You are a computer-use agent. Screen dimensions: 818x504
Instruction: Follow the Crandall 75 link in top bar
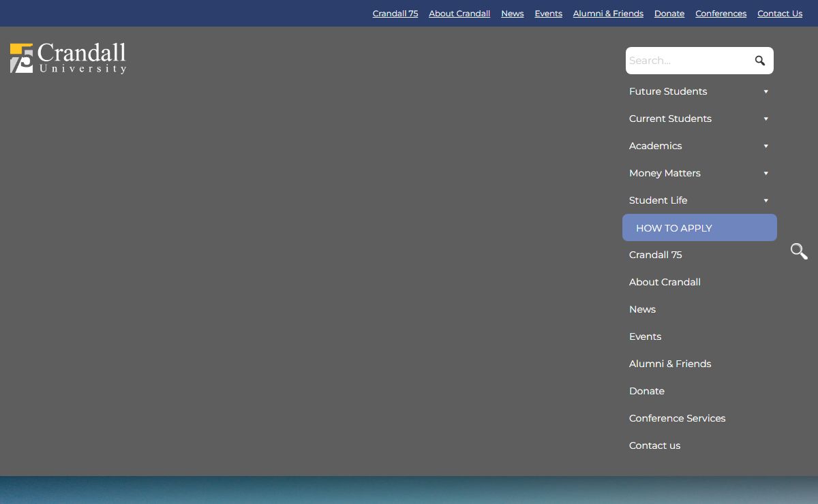click(395, 14)
